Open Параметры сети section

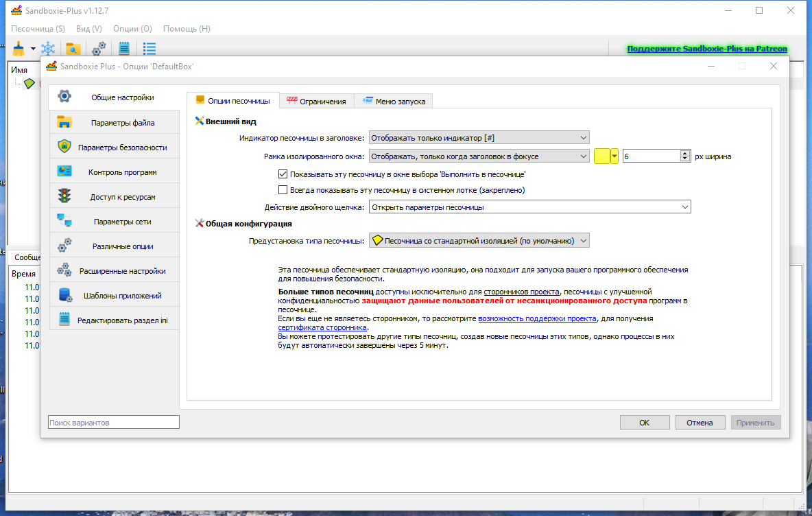click(114, 221)
